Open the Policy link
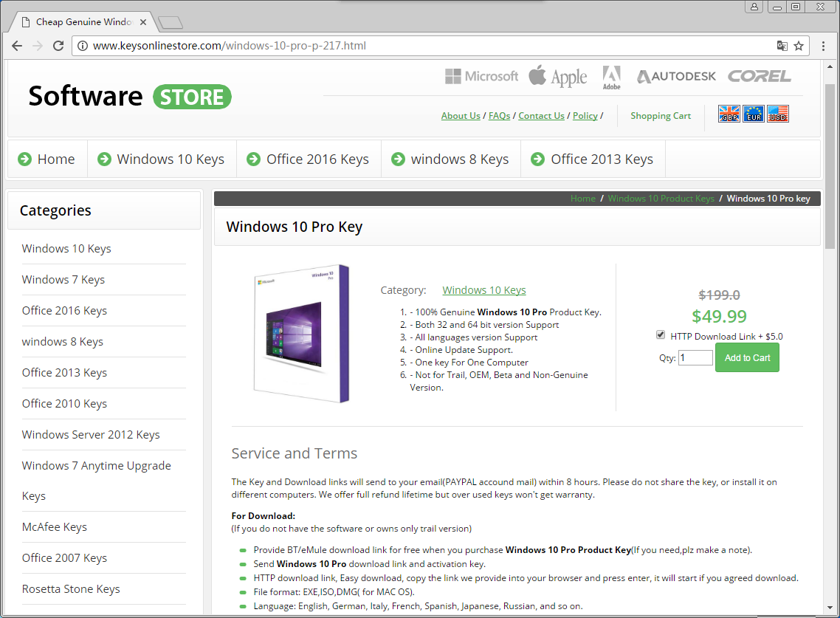840x618 pixels. click(585, 116)
